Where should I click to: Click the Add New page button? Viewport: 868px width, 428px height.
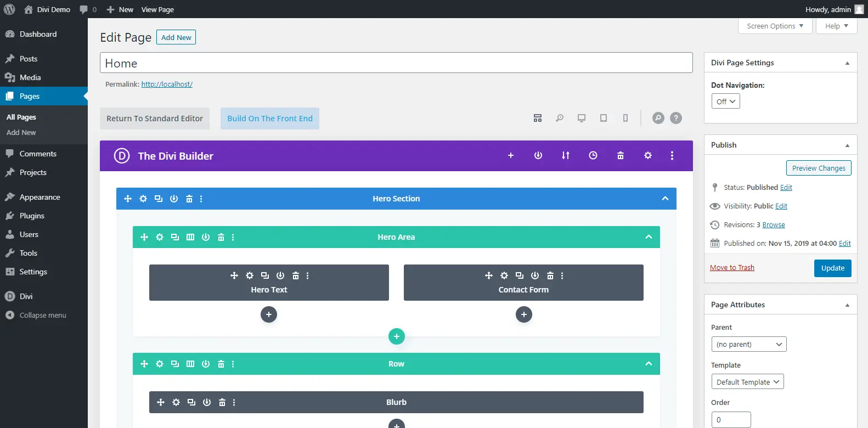tap(176, 37)
